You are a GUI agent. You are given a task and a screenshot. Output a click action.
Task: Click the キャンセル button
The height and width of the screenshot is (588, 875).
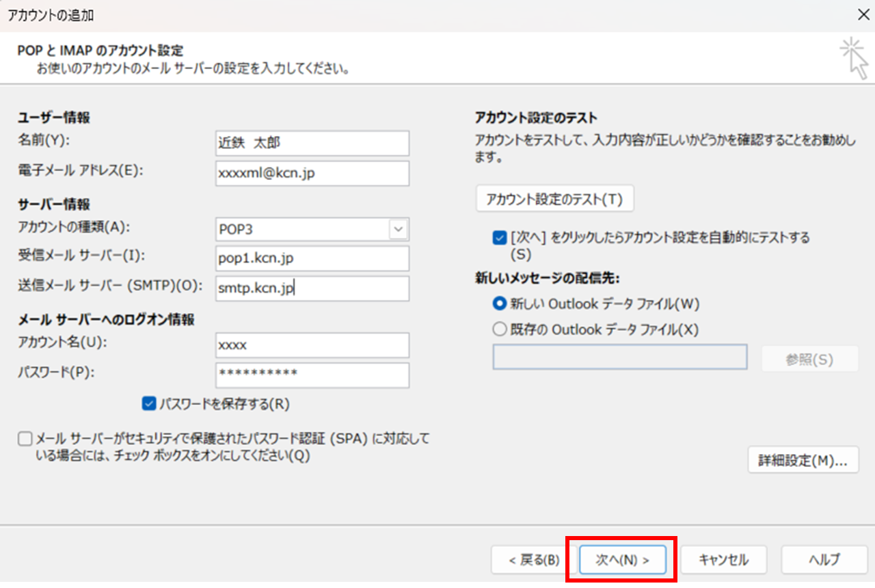click(723, 559)
